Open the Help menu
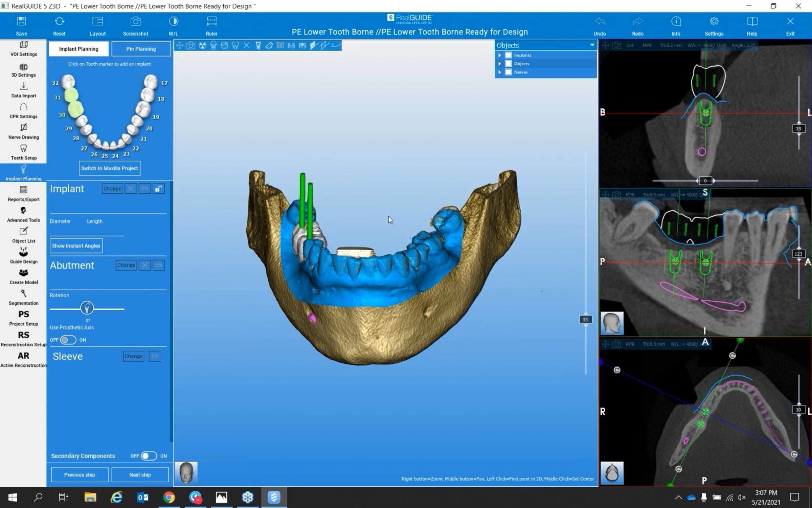This screenshot has height=508, width=812. (752, 26)
